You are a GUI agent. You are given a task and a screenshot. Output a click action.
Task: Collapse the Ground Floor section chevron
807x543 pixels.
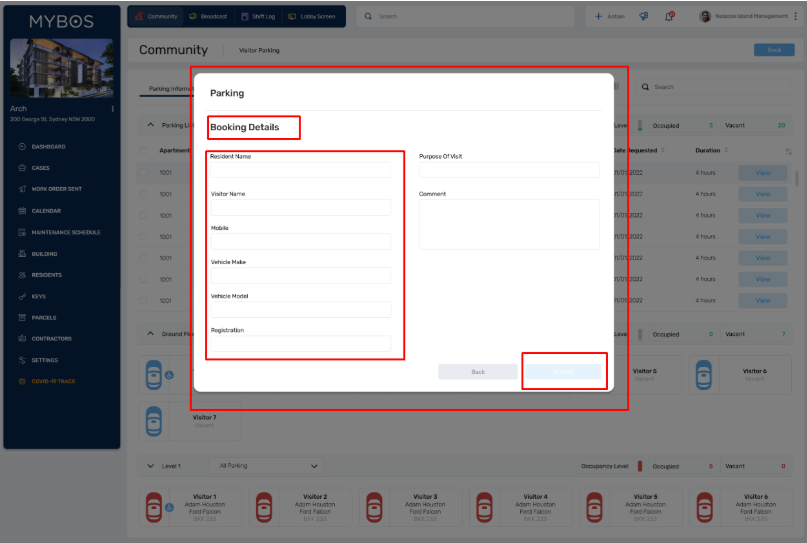(151, 333)
